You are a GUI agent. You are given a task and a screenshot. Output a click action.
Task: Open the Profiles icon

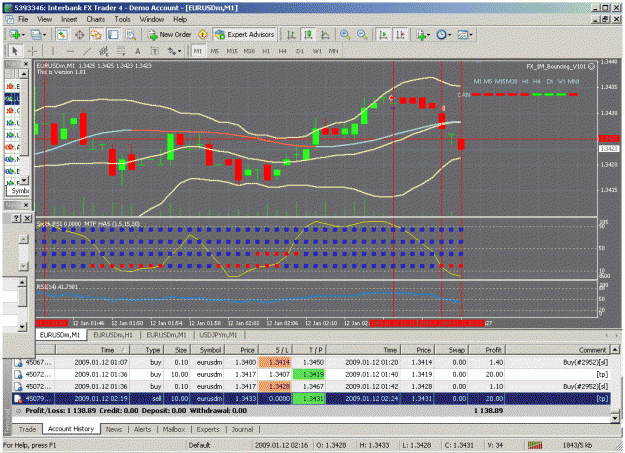[38, 35]
